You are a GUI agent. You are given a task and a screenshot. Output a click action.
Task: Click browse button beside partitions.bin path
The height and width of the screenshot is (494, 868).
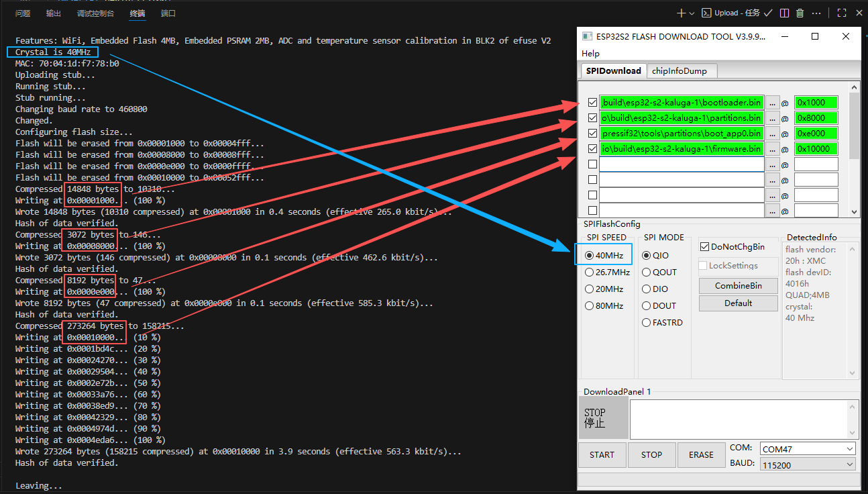[773, 118]
